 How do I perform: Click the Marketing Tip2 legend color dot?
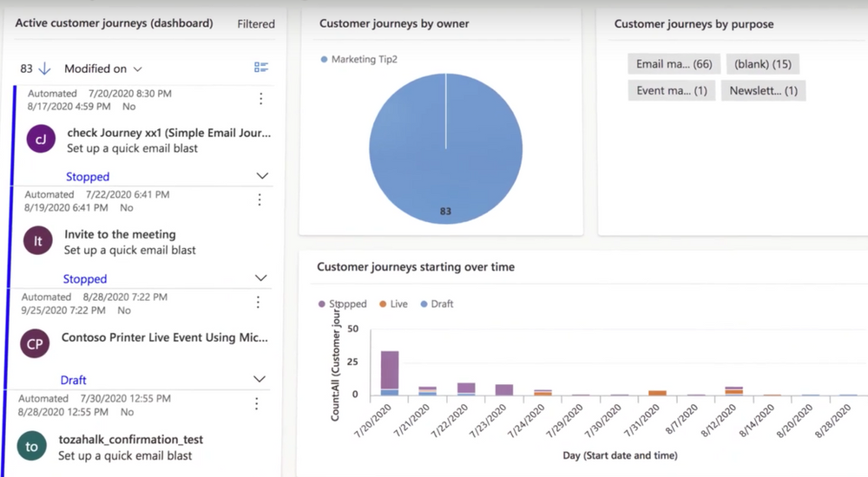pos(324,59)
